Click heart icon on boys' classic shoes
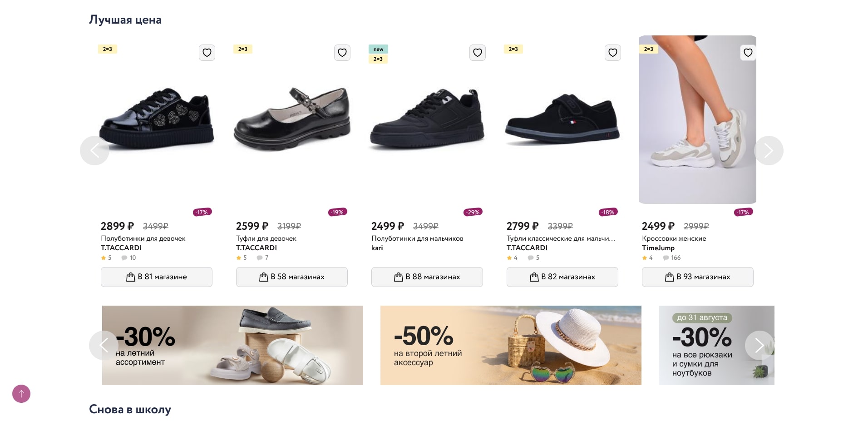868x421 pixels. (612, 53)
